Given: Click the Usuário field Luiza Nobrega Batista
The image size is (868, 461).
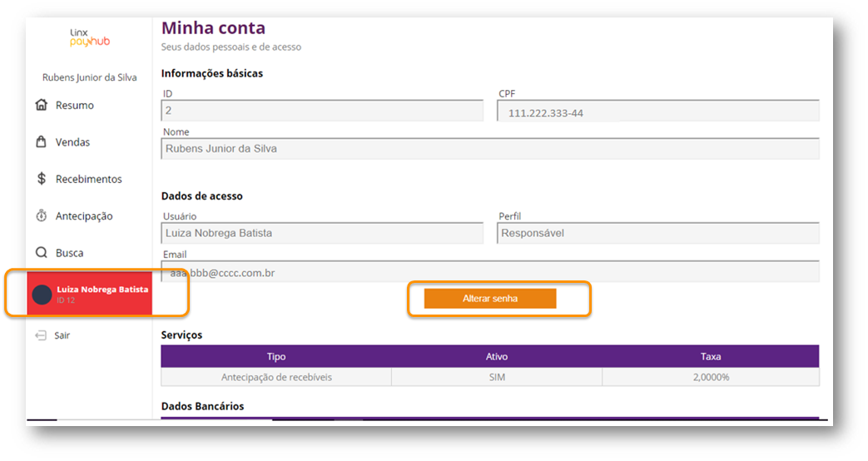Looking at the screenshot, I should (x=322, y=233).
